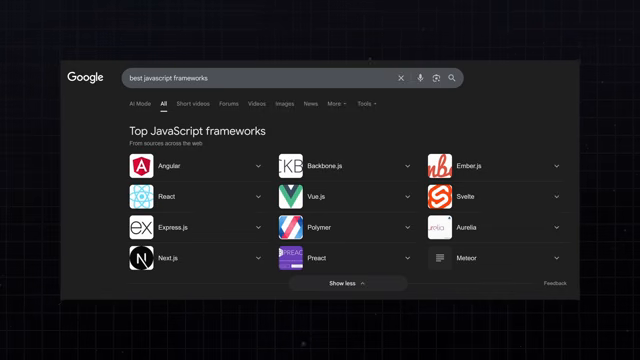The width and height of the screenshot is (640, 360).
Task: Open the React logo thumbnail
Action: click(142, 196)
